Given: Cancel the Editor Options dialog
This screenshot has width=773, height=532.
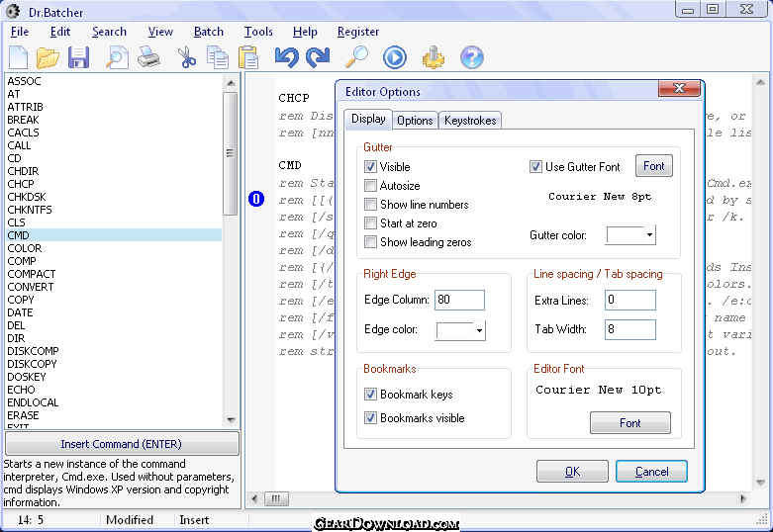Looking at the screenshot, I should tap(651, 472).
